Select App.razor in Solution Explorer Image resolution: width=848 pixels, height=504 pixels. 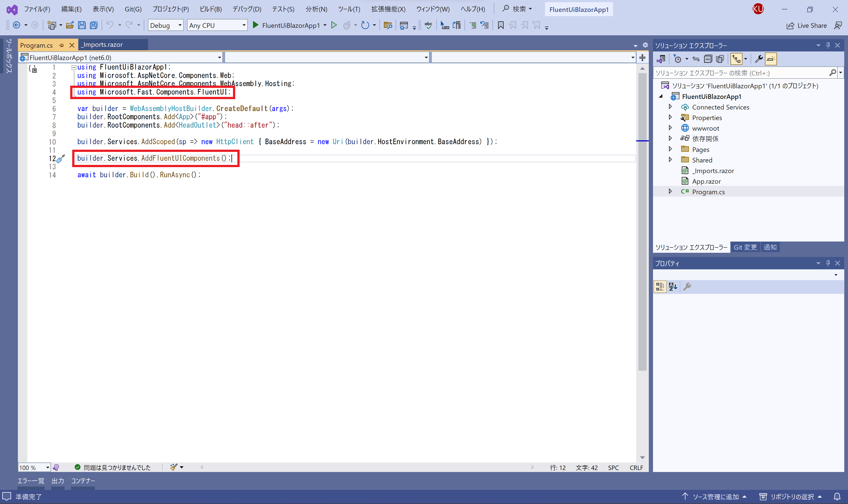coord(706,181)
